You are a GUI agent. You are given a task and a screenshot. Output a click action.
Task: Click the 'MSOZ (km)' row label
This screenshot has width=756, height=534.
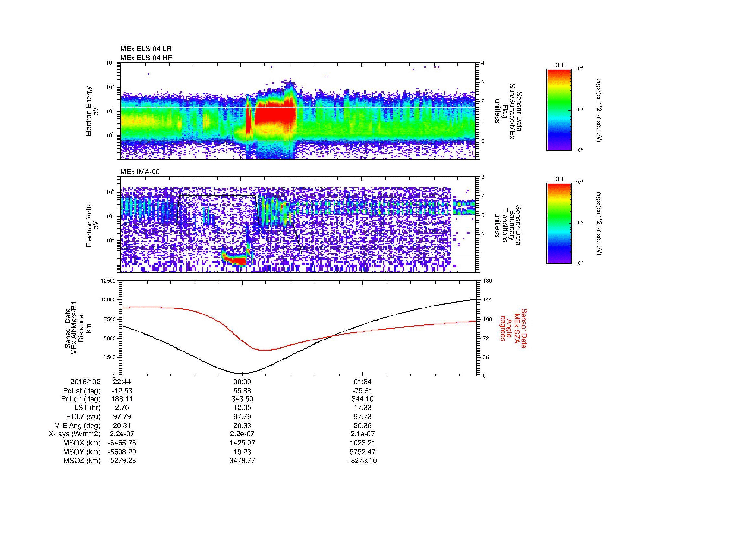[82, 461]
